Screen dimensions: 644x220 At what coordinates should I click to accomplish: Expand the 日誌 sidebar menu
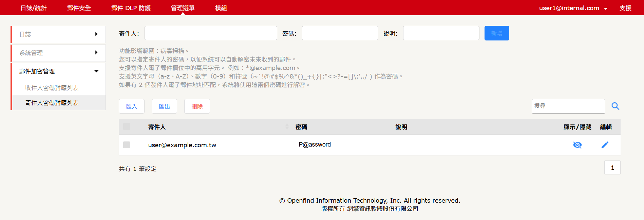point(58,34)
